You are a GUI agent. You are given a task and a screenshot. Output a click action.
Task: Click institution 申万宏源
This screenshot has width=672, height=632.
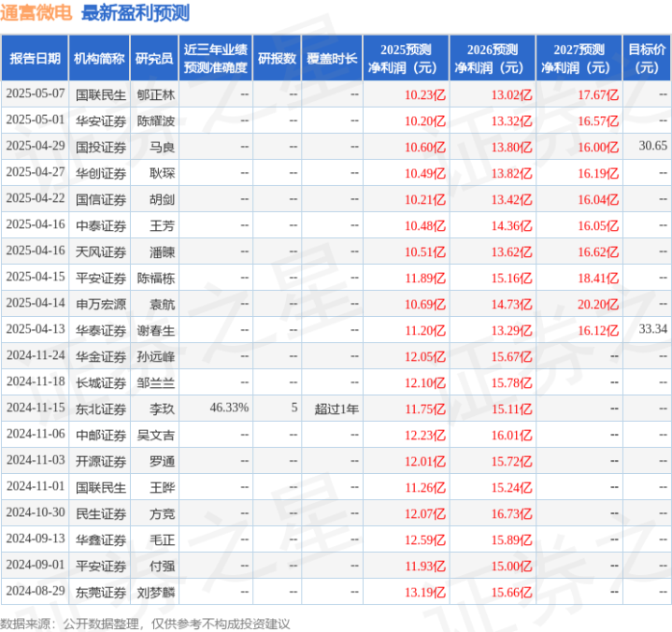tap(101, 305)
